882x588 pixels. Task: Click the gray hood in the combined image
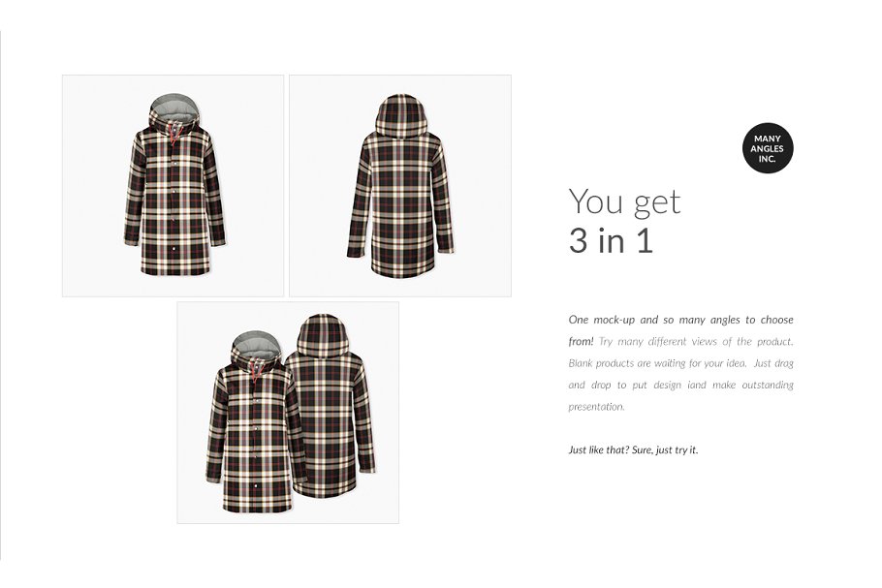pyautogui.click(x=256, y=344)
